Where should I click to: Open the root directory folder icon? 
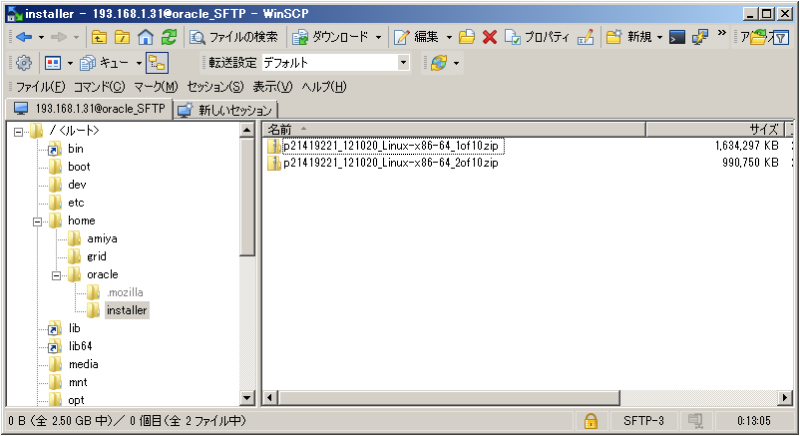coord(122,37)
